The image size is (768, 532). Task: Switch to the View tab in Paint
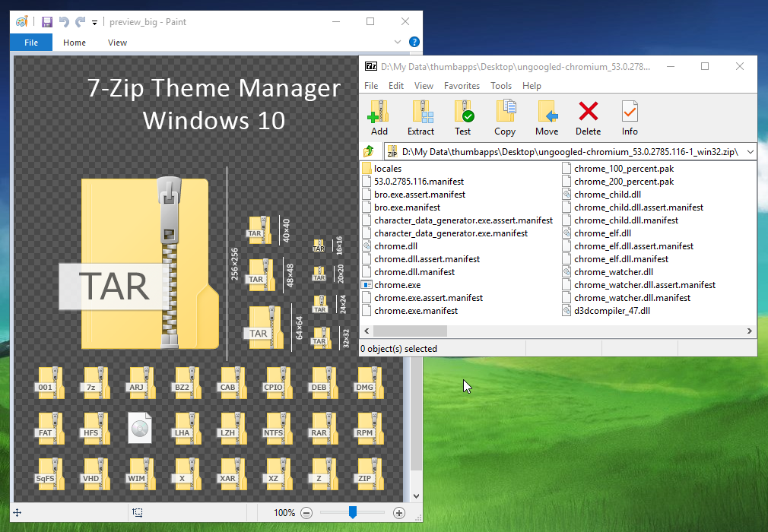(117, 43)
